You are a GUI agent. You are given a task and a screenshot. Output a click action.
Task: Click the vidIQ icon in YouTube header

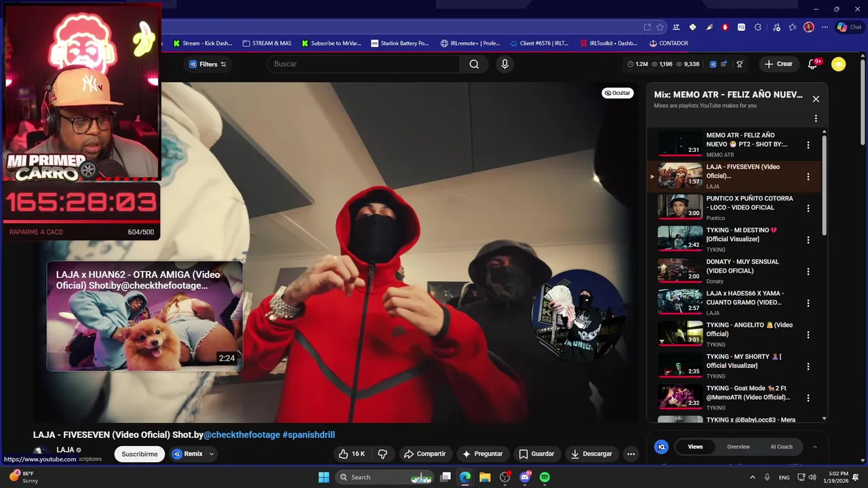(713, 64)
